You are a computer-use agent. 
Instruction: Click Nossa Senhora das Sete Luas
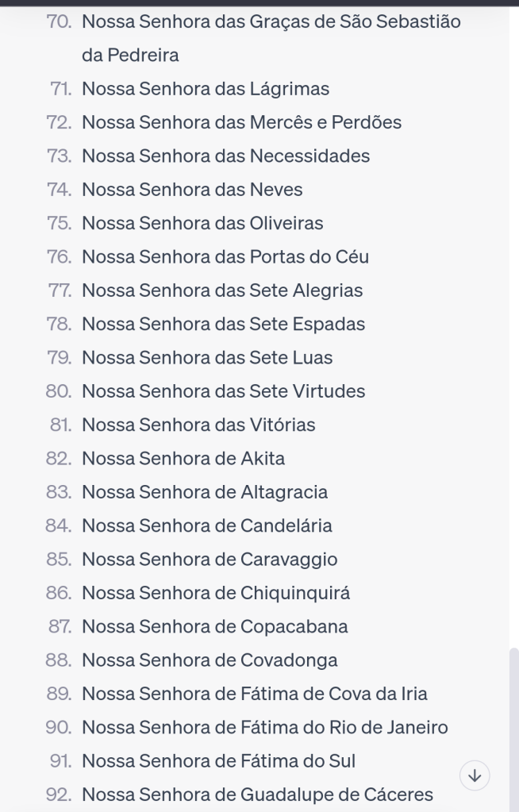tap(207, 358)
